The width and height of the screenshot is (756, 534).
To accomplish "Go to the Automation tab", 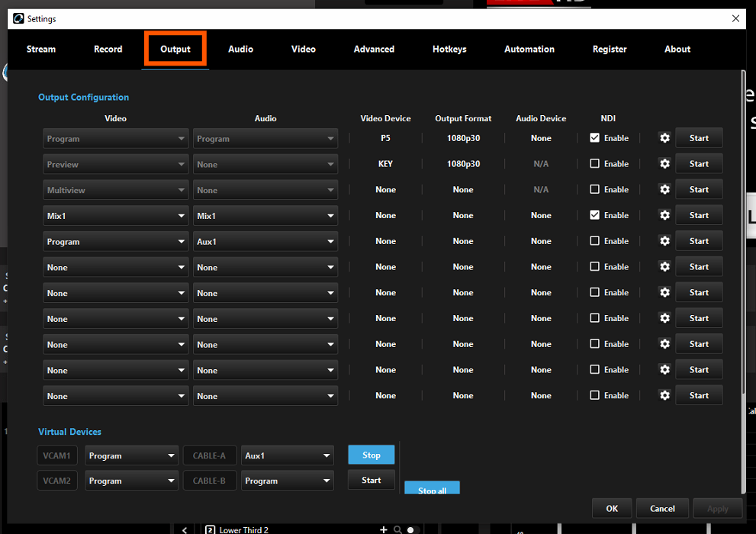I will tap(529, 50).
